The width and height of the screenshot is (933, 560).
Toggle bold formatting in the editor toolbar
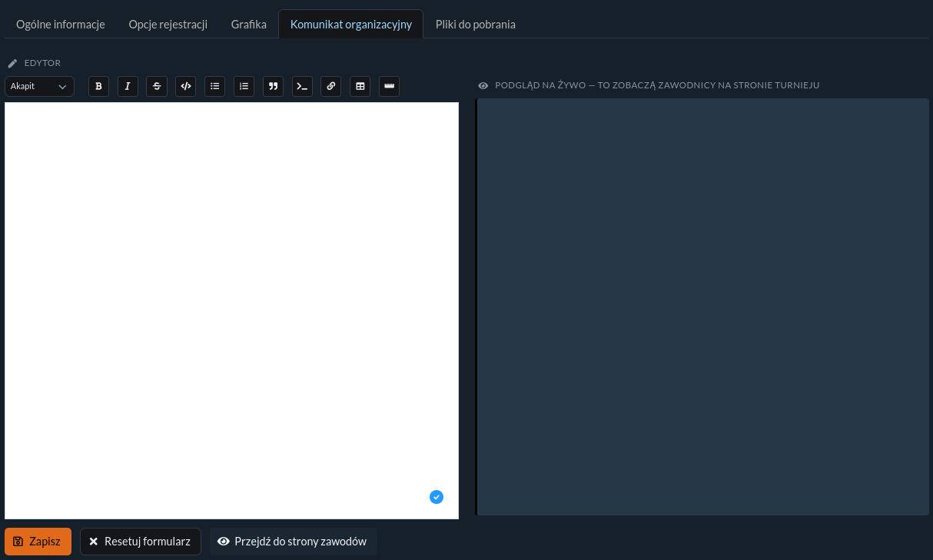click(98, 86)
